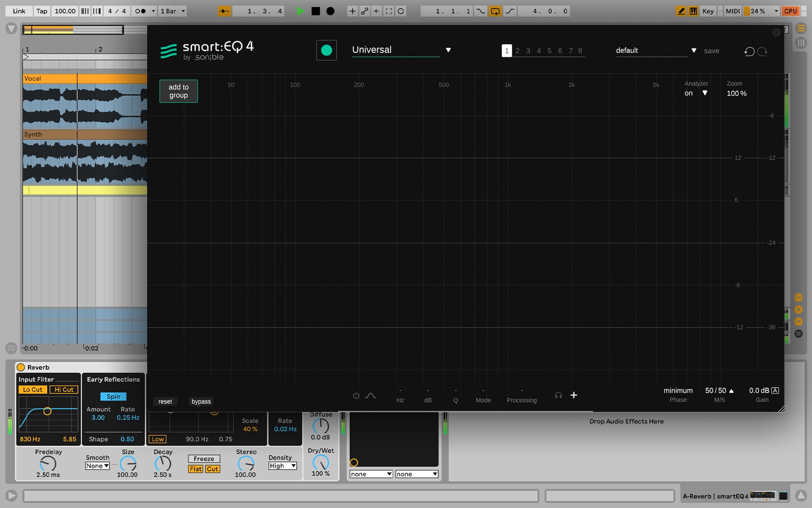The image size is (812, 508).
Task: Click the reset button in smart:EQ
Action: pyautogui.click(x=165, y=402)
